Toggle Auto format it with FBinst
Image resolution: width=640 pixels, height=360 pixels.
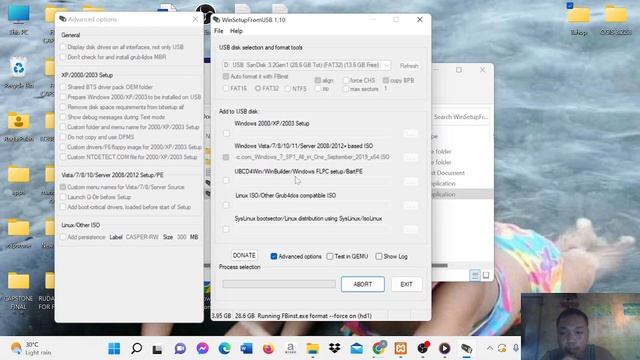tap(226, 76)
